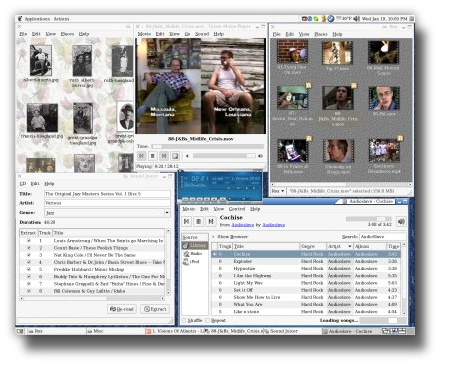Click the Title field in Sound Juicer

[107, 194]
